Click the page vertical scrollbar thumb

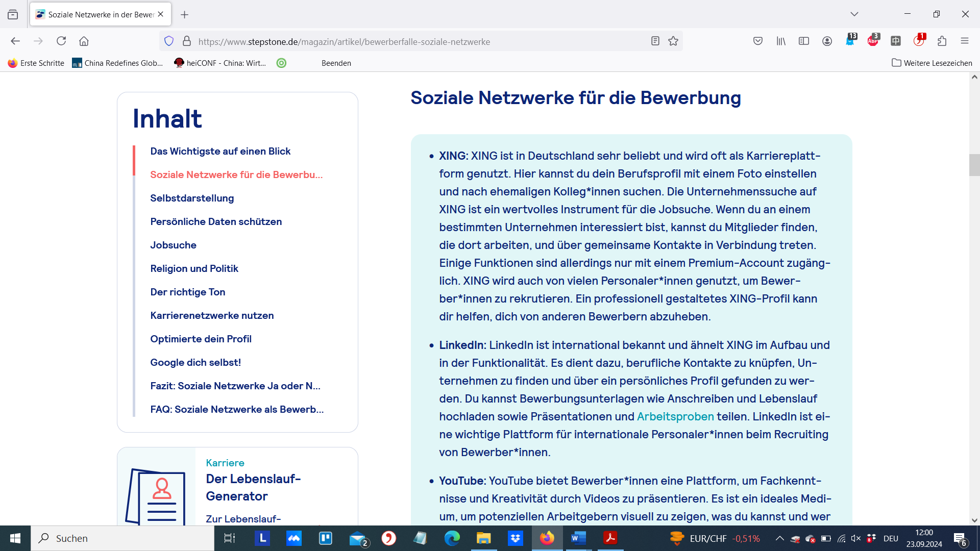(x=974, y=165)
